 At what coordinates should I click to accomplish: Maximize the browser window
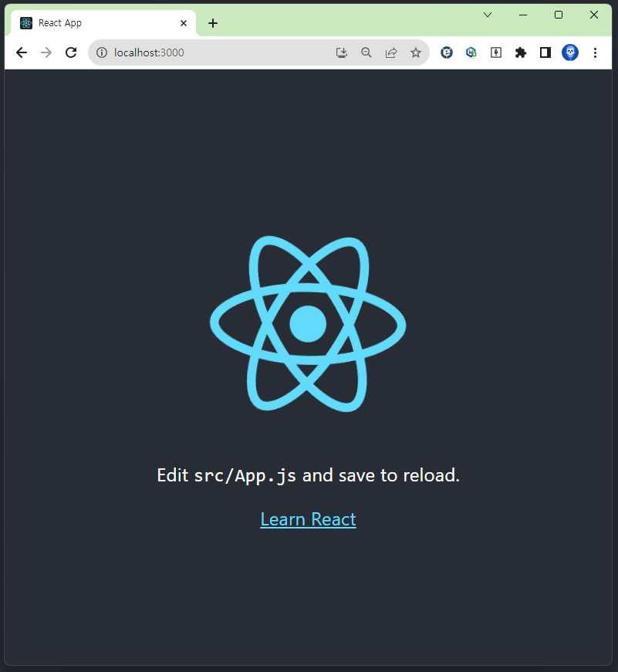[x=559, y=15]
